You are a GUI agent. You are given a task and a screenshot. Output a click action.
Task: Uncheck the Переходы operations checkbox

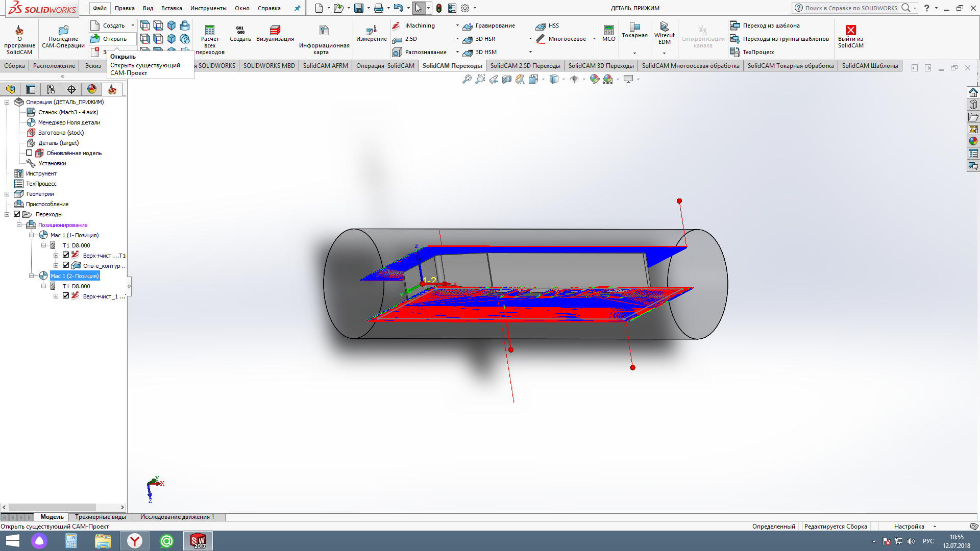pos(17,214)
